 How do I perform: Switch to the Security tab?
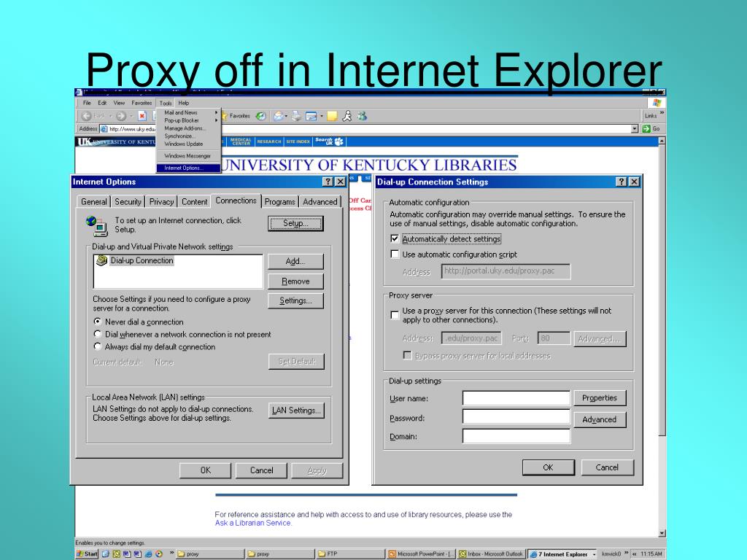[x=128, y=201]
